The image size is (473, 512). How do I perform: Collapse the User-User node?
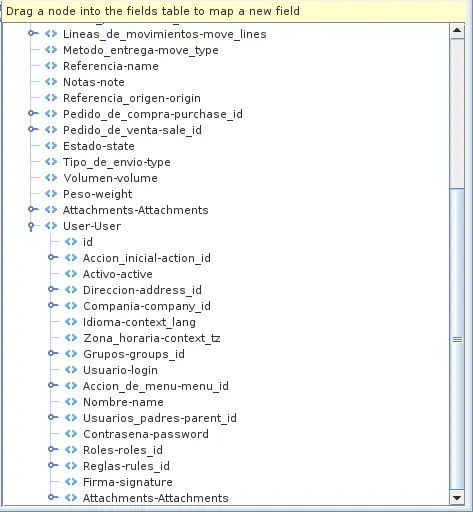pyautogui.click(x=31, y=226)
